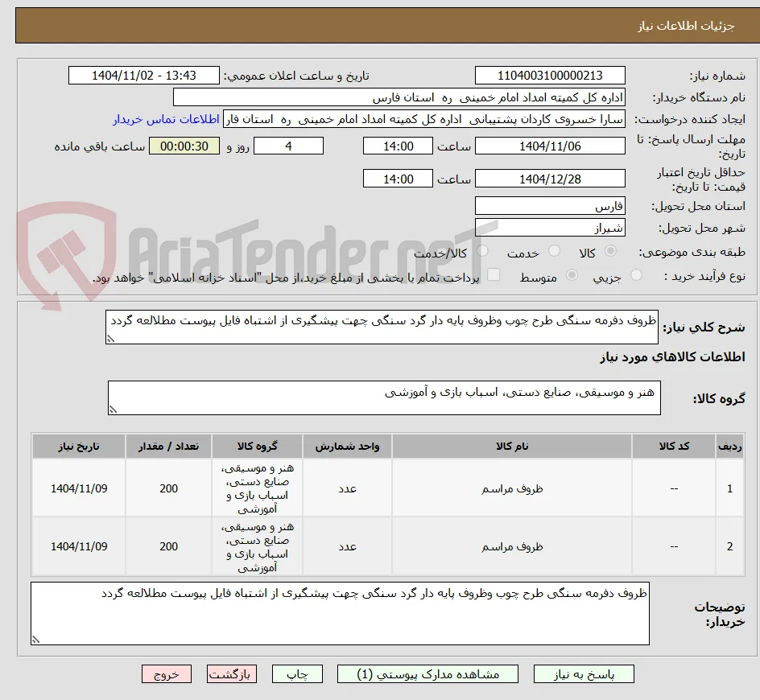Click the چاپ print button
Image resolution: width=760 pixels, height=700 pixels.
pyautogui.click(x=297, y=673)
